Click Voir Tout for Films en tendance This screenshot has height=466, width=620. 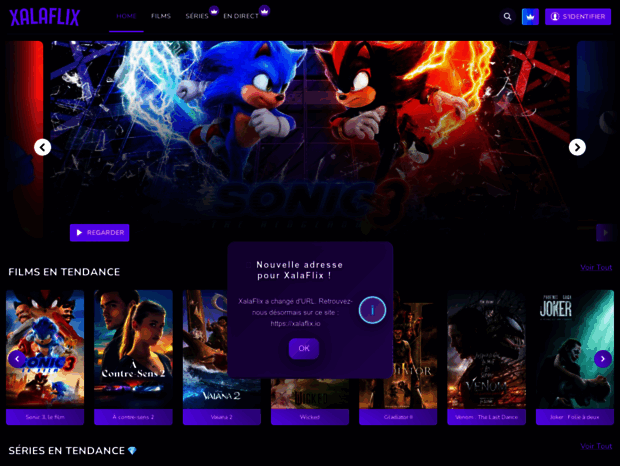pyautogui.click(x=596, y=268)
